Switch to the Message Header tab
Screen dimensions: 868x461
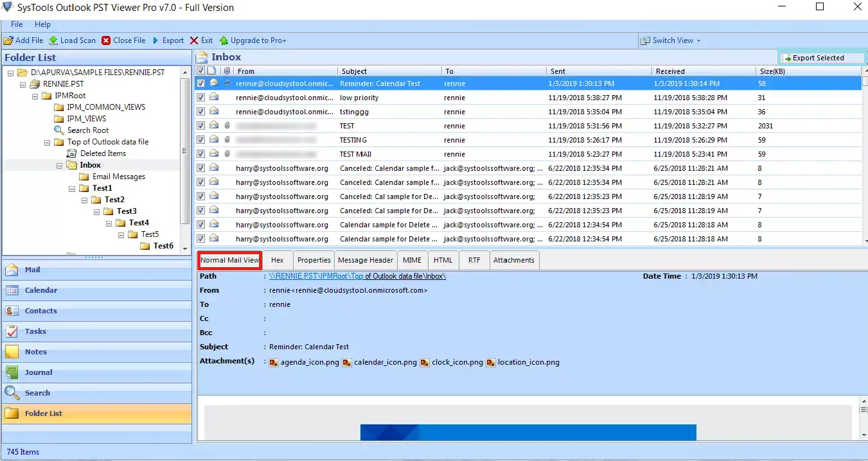coord(366,260)
